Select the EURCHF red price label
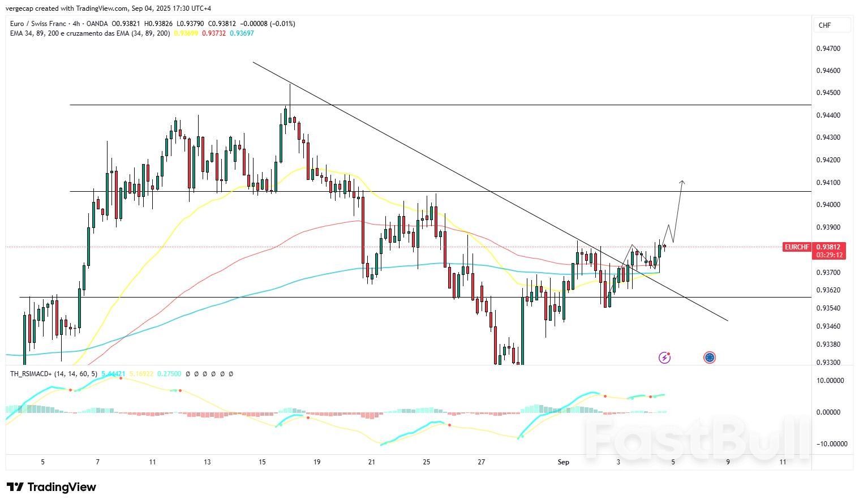Image resolution: width=859 pixels, height=504 pixels. (x=796, y=247)
